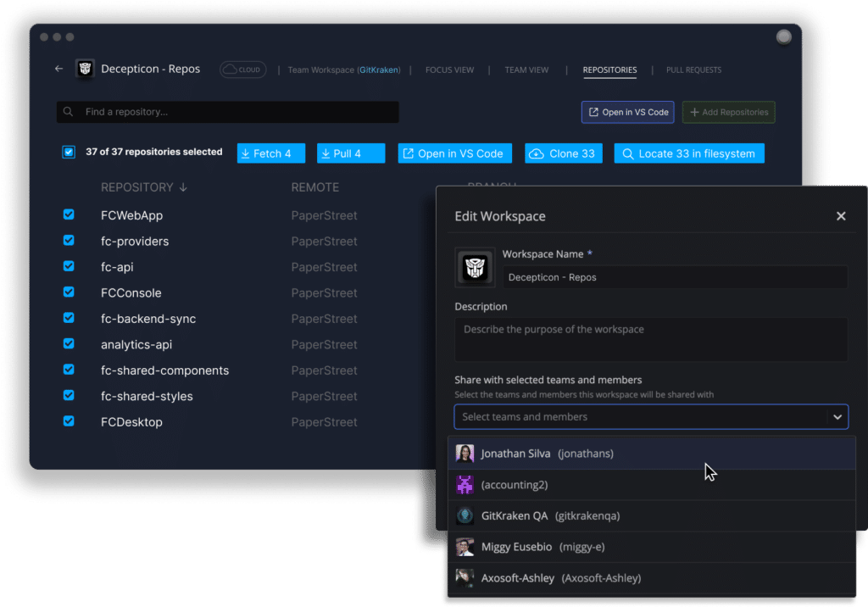Select Axosoft-Ashley from the list
Viewport: 868px width, 607px height.
(x=652, y=577)
